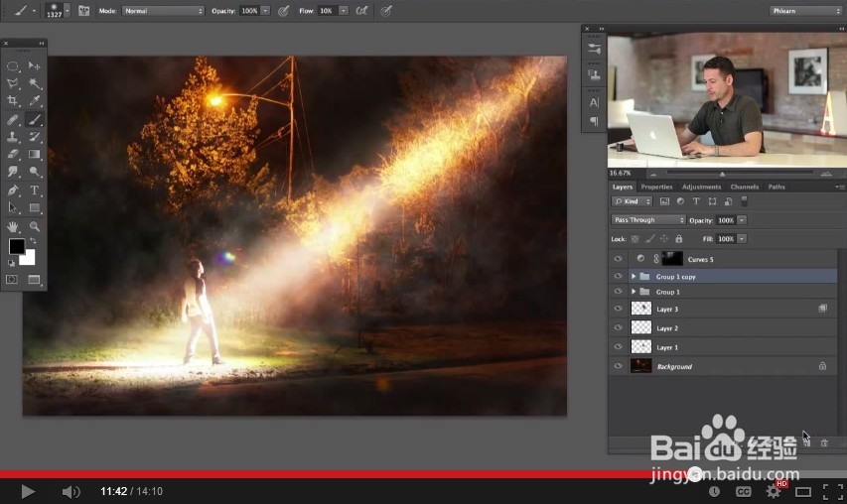Image resolution: width=847 pixels, height=504 pixels.
Task: Select the Gradient tool
Action: pos(35,155)
